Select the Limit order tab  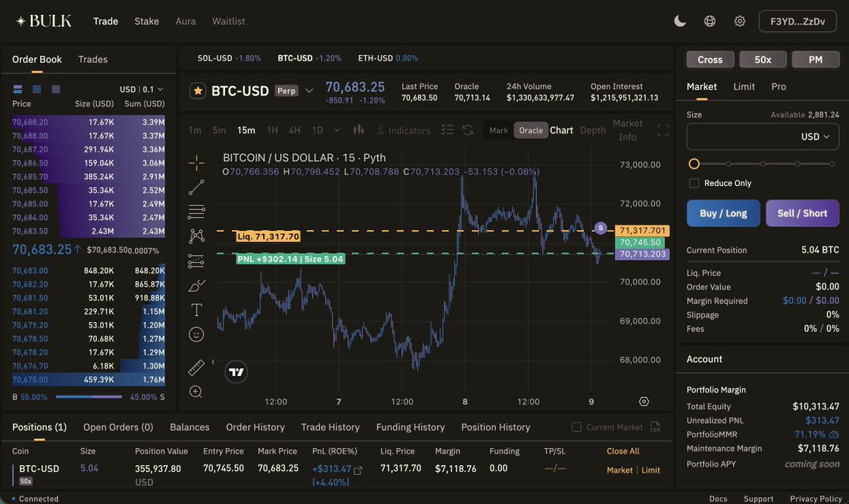point(744,86)
